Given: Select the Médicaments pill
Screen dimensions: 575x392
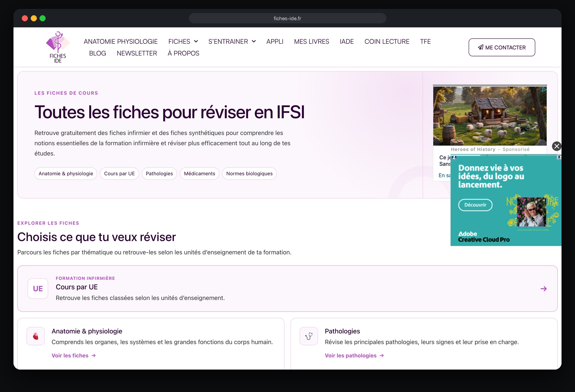Looking at the screenshot, I should click(200, 173).
